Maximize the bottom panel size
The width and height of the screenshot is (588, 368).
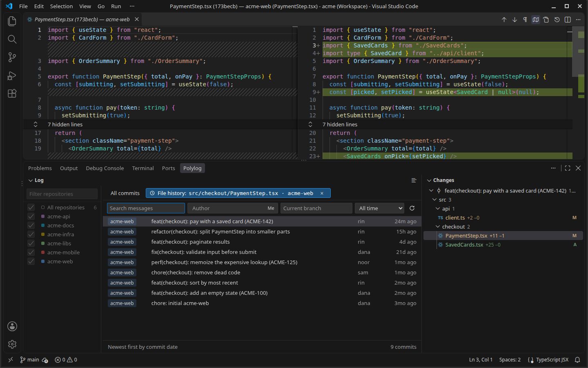click(568, 168)
